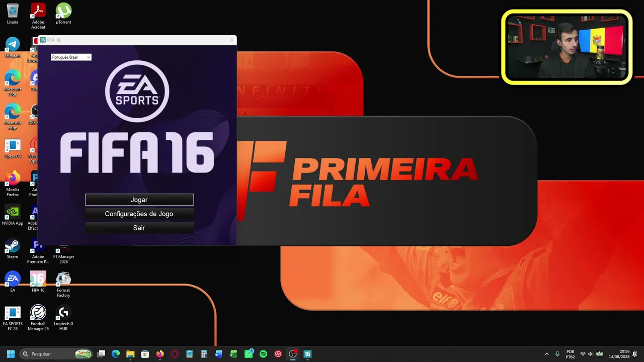This screenshot has width=644, height=362.
Task: Open Excel from the taskbar
Action: pos(233,354)
